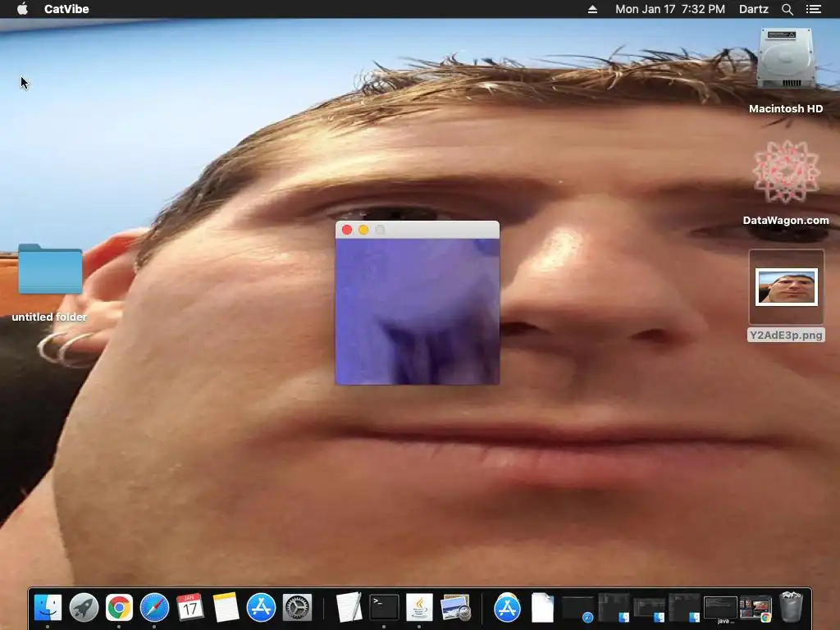
Task: Select DataWagon.com desktop icon
Action: [786, 171]
